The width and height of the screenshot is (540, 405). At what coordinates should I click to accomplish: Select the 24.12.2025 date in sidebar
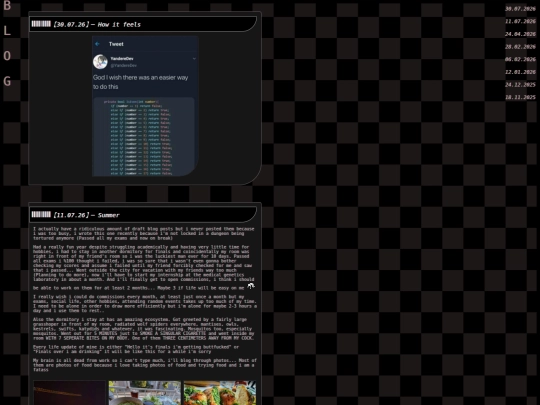coord(520,85)
